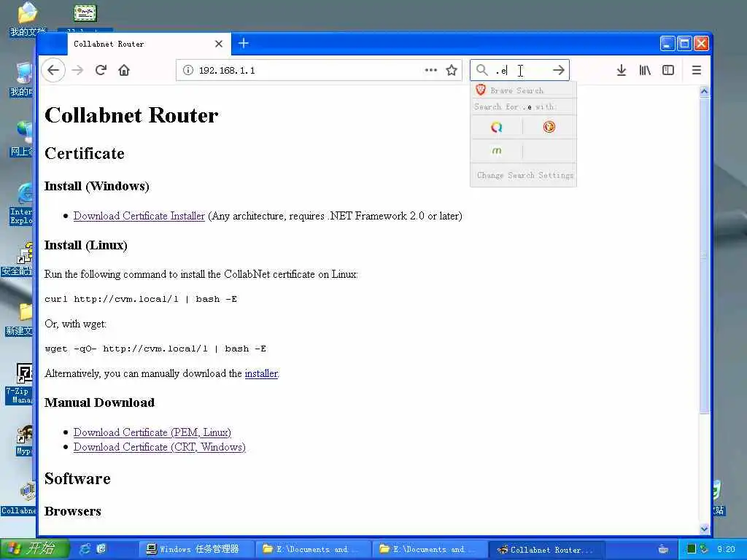
Task: Search with the colorful Q engine icon
Action: pos(496,127)
